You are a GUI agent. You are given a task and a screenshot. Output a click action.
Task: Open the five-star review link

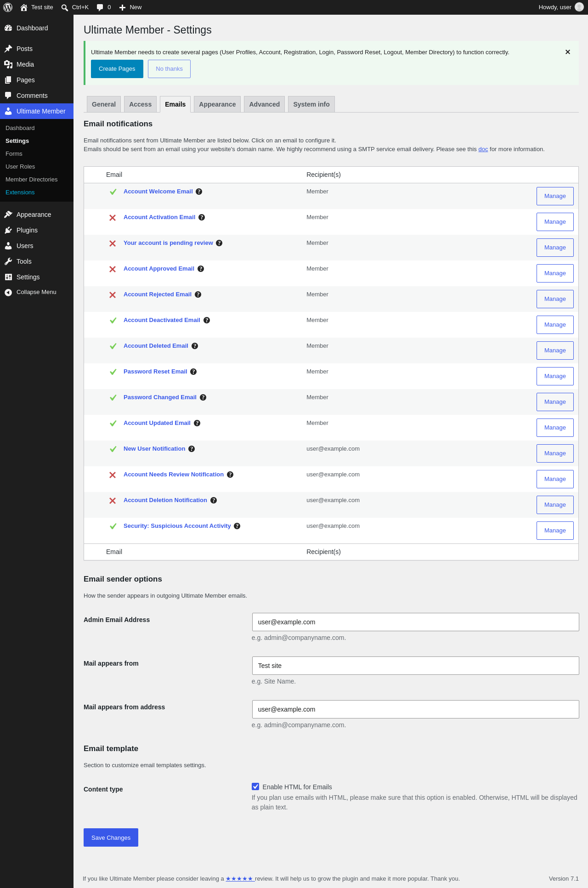pos(240,878)
